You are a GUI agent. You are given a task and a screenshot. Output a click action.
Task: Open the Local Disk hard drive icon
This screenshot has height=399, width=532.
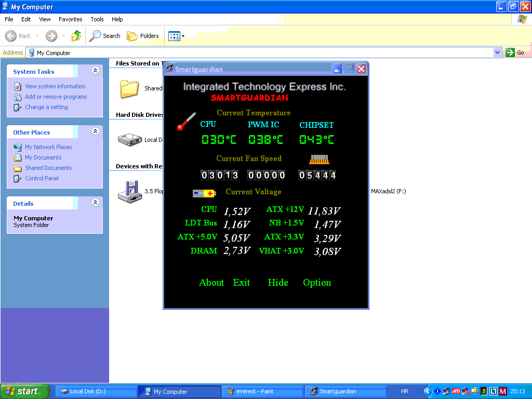pos(129,139)
